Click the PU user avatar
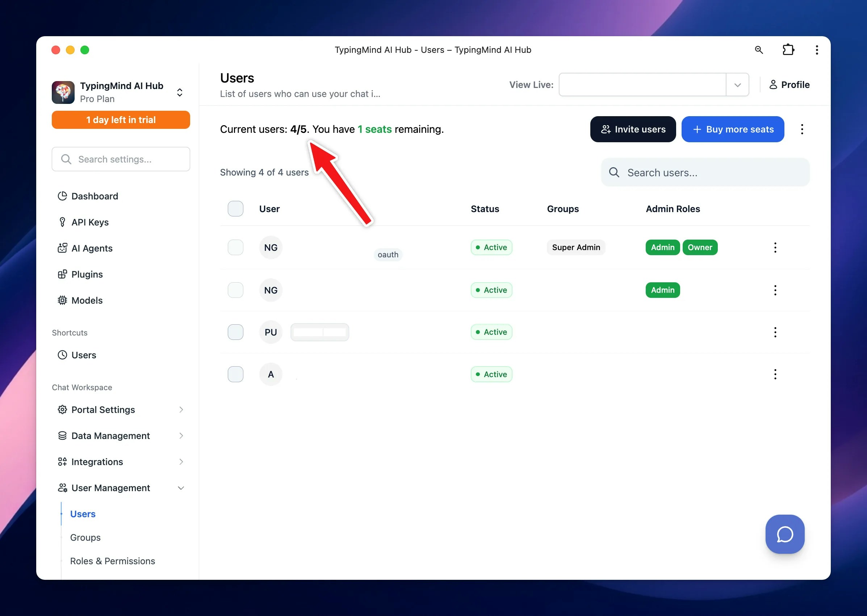 click(271, 332)
